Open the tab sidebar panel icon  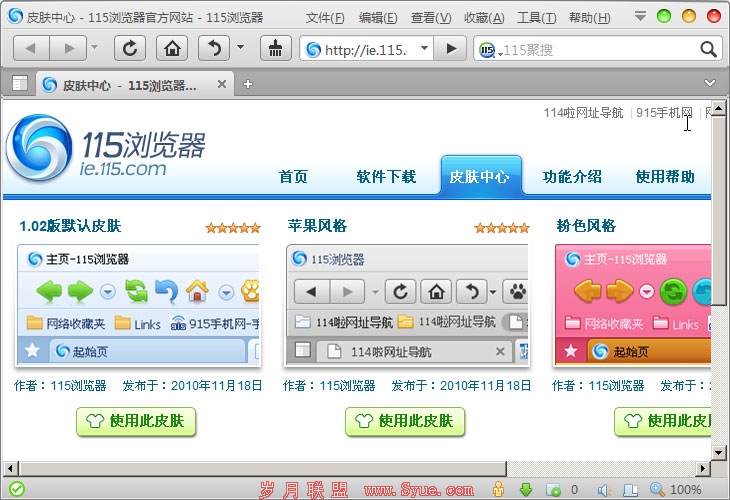20,83
